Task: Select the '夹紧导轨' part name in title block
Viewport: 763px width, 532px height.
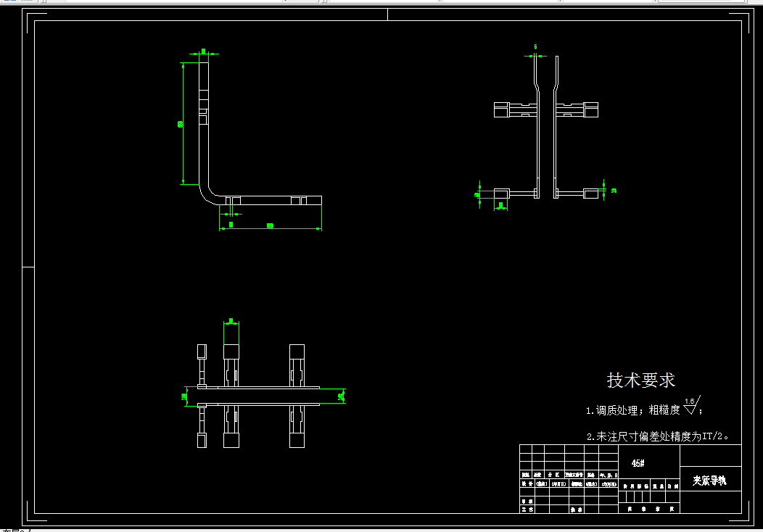Action: pyautogui.click(x=709, y=481)
